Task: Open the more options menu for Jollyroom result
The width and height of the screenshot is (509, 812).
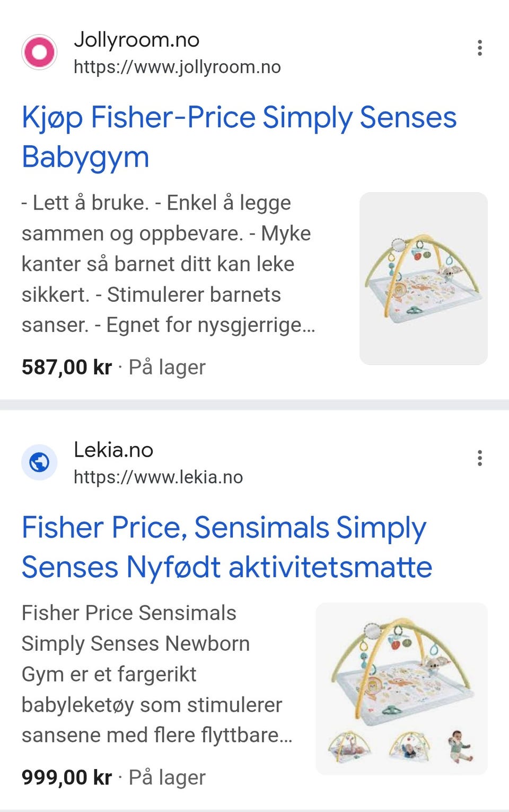Action: click(x=479, y=48)
